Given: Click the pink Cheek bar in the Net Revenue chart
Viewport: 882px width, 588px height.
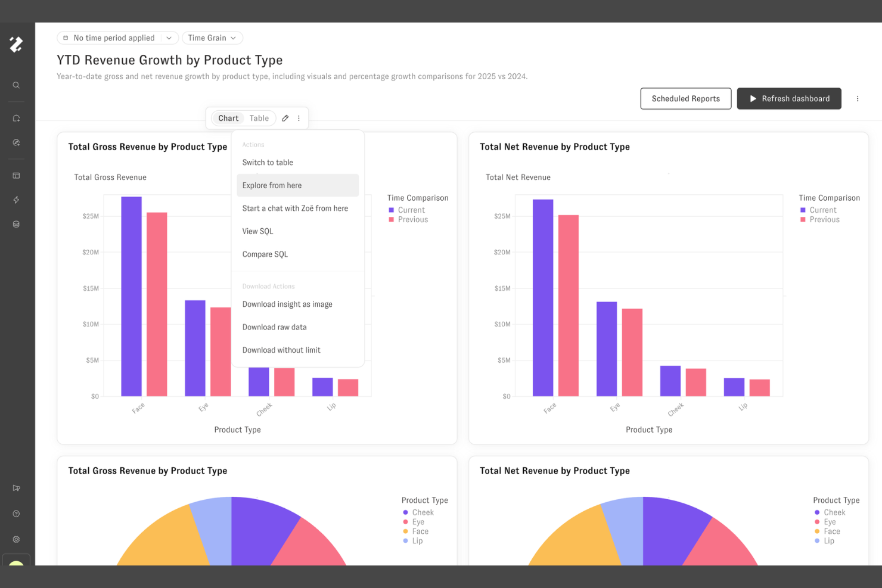Looking at the screenshot, I should [696, 382].
